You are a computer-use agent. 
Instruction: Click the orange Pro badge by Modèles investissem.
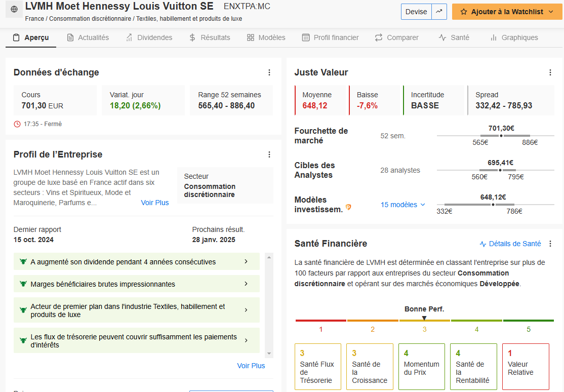point(348,207)
